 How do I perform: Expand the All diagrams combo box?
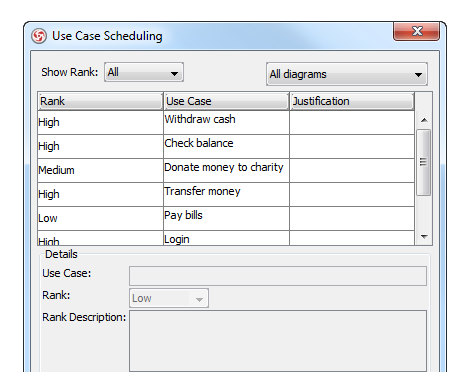pos(347,74)
